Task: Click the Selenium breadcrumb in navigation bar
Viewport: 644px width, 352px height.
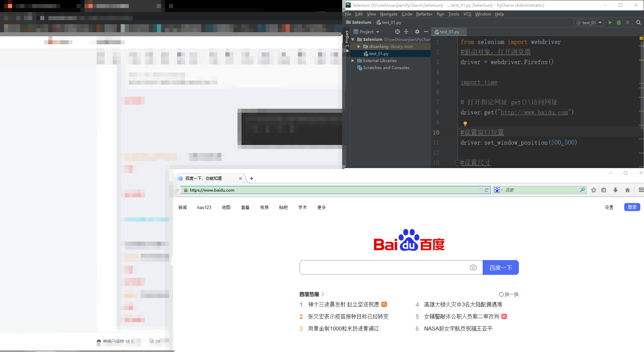Action: [359, 22]
